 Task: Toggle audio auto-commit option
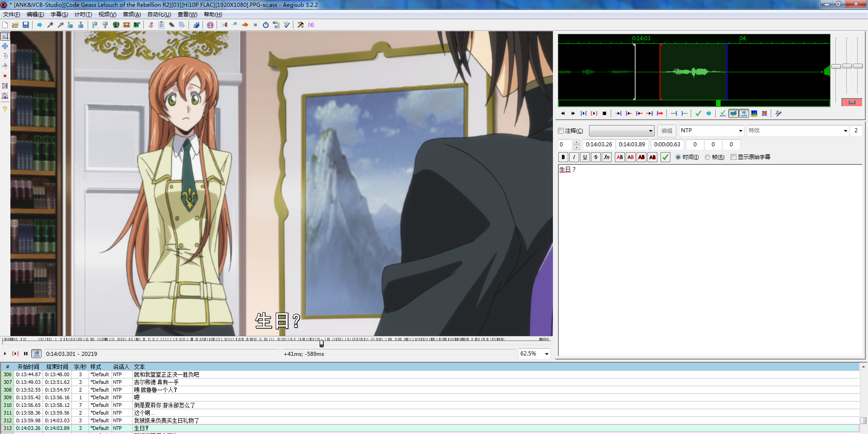(723, 113)
